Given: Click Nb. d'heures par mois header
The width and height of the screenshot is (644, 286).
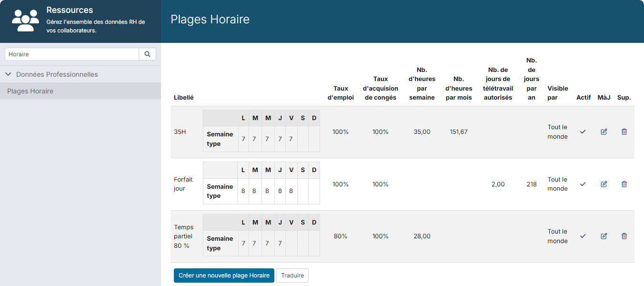Looking at the screenshot, I should pos(459,88).
